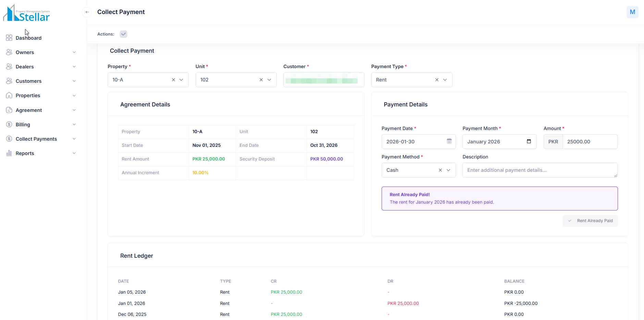This screenshot has width=644, height=320.
Task: Click the Stellar logo in sidebar
Action: tap(27, 13)
